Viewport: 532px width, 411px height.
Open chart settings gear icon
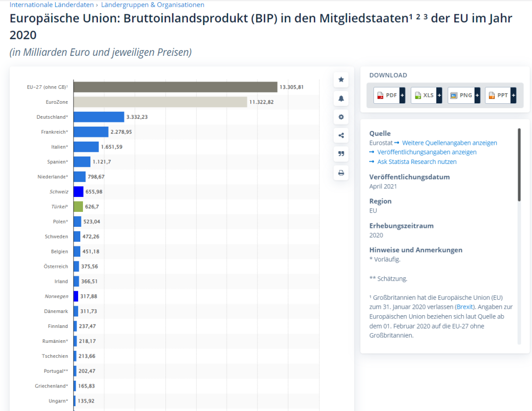[341, 117]
